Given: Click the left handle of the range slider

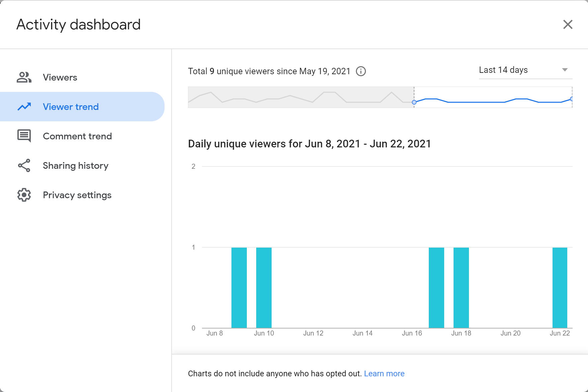Looking at the screenshot, I should (x=414, y=102).
